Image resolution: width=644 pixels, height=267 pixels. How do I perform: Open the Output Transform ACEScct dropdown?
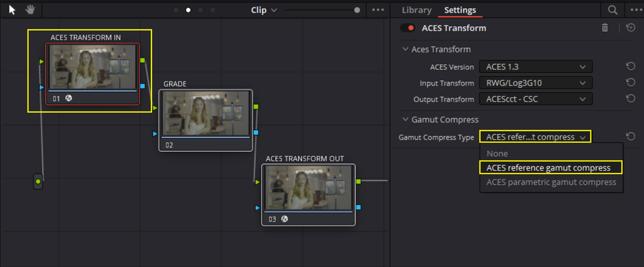tap(536, 99)
